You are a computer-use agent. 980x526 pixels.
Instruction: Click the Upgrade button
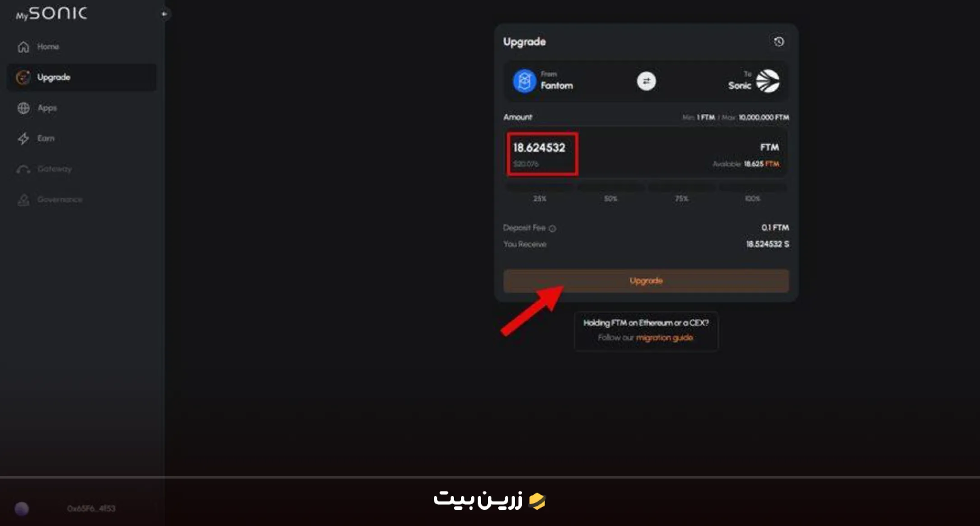[x=646, y=280]
